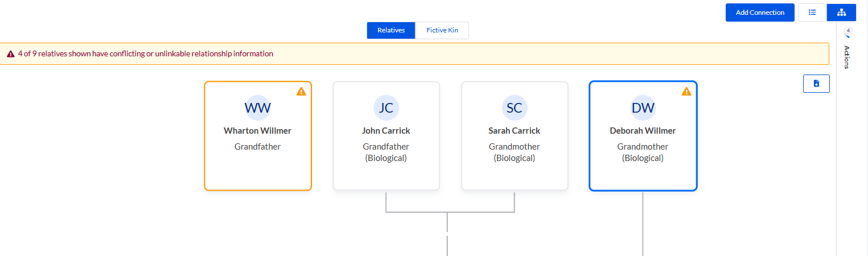Click warning icon on Deborah Willmer card

tap(686, 91)
